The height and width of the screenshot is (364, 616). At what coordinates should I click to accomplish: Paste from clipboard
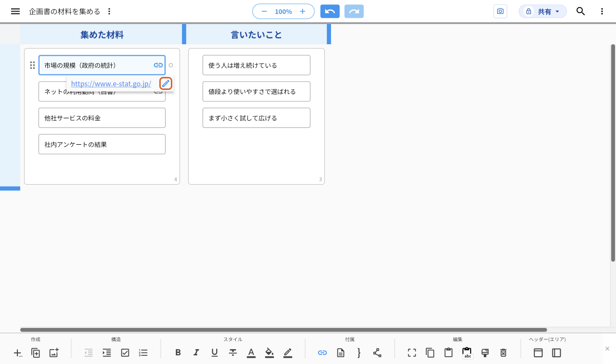(449, 353)
